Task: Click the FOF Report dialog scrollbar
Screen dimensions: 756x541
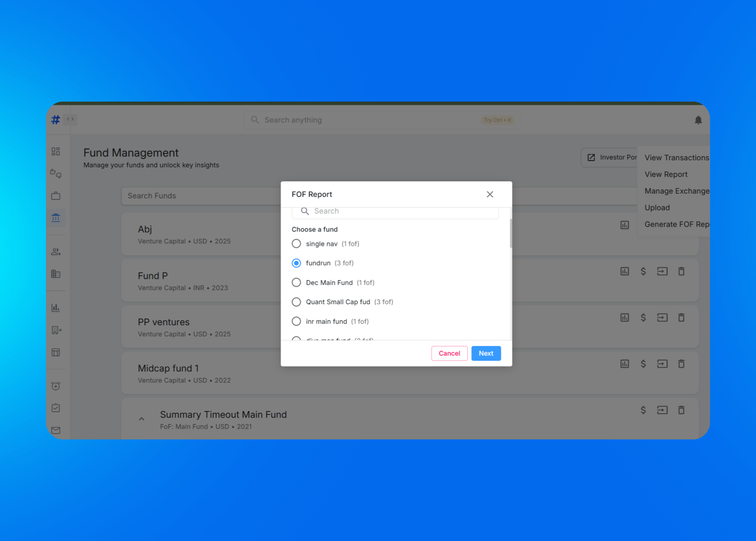Action: point(511,233)
